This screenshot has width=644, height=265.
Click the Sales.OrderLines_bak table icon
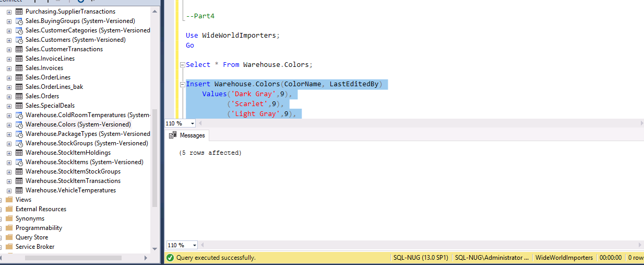click(x=19, y=87)
